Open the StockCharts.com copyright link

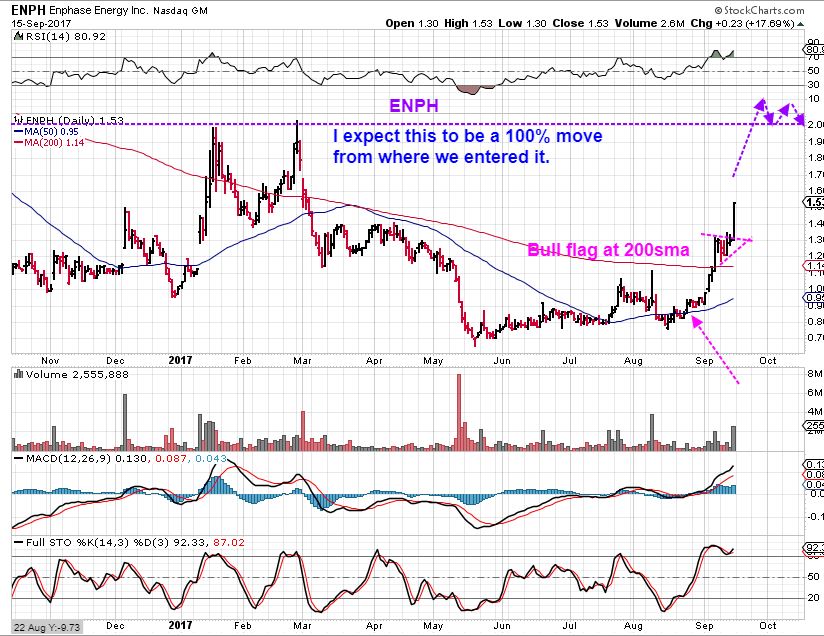click(759, 10)
